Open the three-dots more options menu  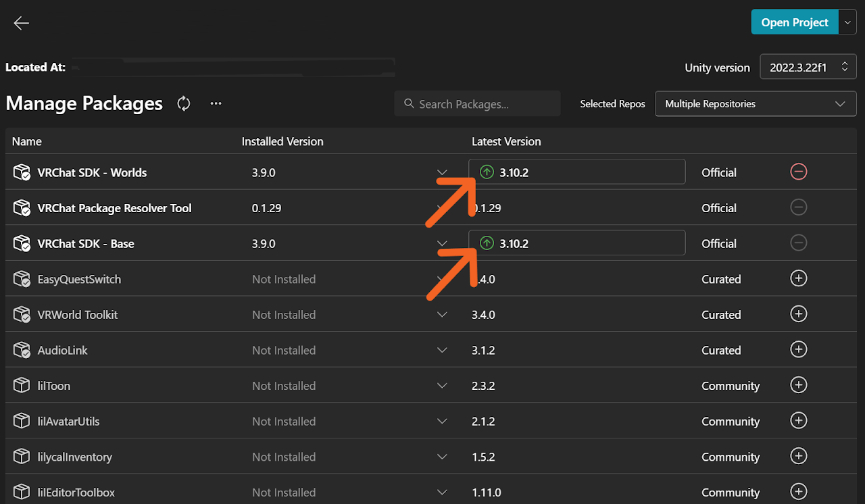click(216, 103)
